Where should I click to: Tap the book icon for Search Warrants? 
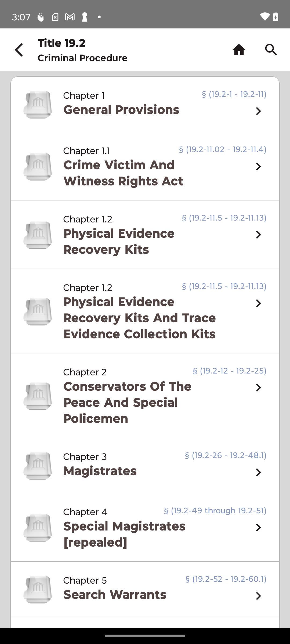click(37, 590)
